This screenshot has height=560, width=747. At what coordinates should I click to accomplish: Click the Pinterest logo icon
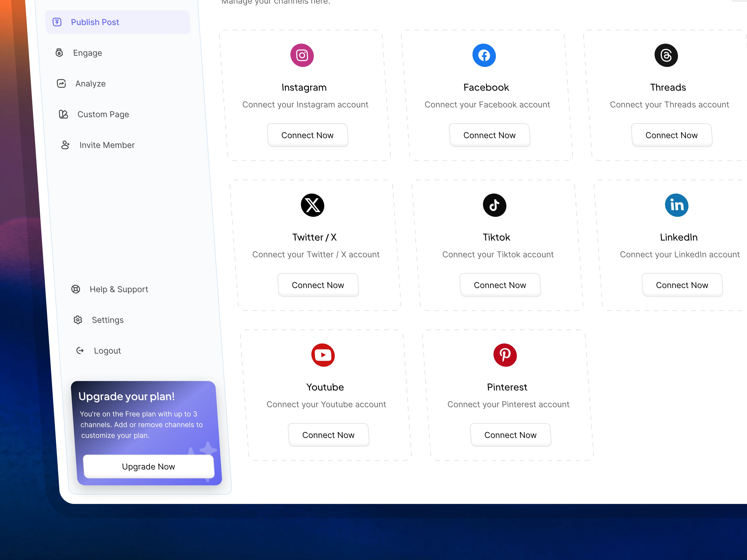click(x=505, y=355)
